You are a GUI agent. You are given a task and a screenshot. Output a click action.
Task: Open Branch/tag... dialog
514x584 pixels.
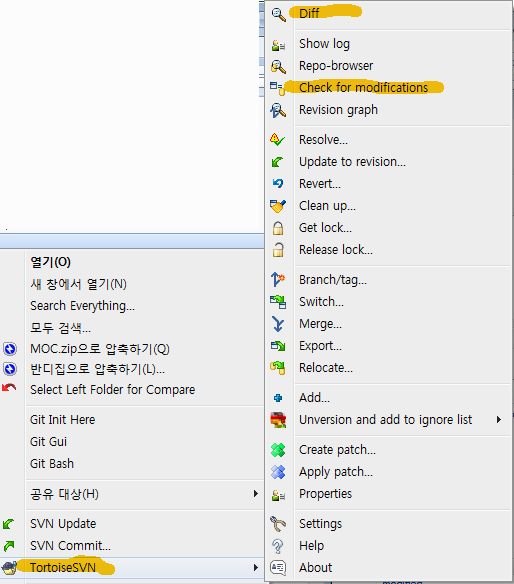pos(333,280)
